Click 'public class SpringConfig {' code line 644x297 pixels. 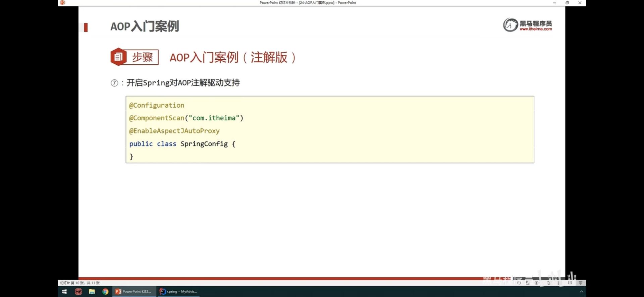[182, 144]
